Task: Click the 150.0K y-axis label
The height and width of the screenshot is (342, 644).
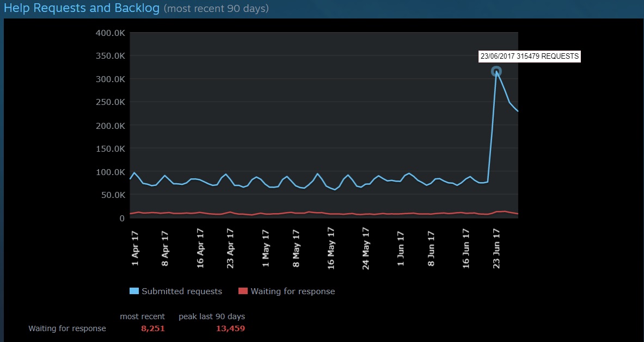Action: [111, 149]
